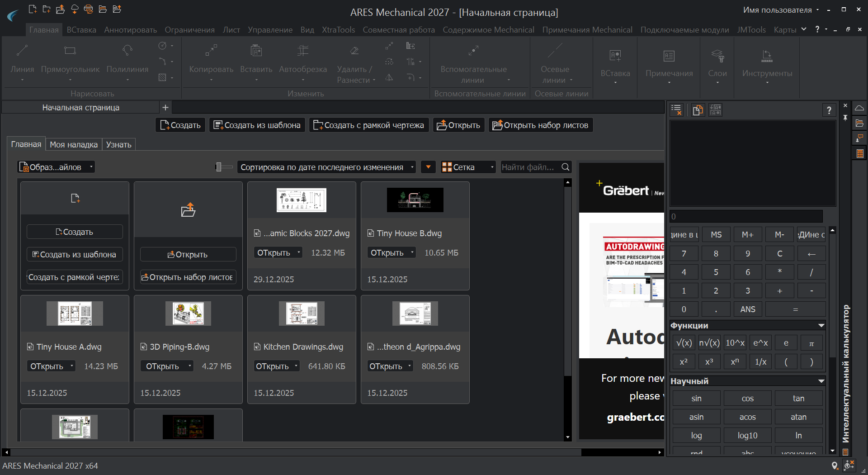The image size is (868, 475).
Task: Click the calculator ANS button
Action: coord(747,309)
